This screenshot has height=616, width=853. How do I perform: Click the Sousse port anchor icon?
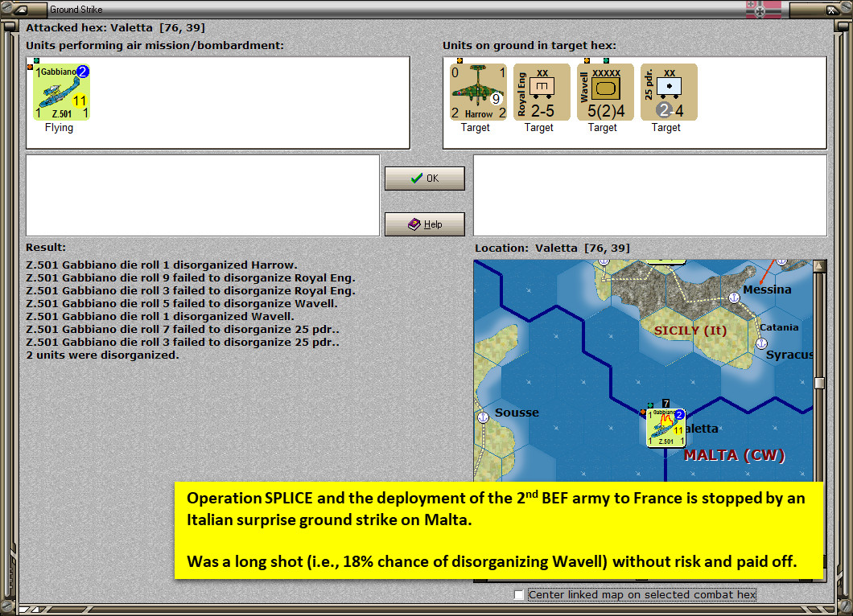coord(483,417)
